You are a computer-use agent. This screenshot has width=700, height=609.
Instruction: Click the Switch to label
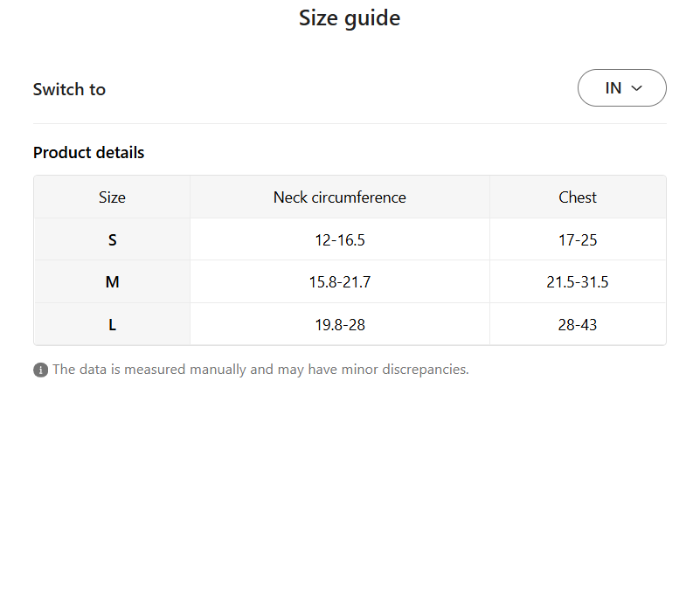click(x=69, y=89)
